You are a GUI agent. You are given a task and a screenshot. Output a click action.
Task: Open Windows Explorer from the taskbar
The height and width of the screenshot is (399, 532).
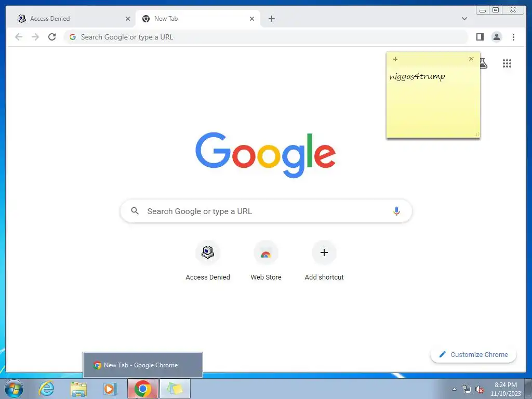click(78, 389)
